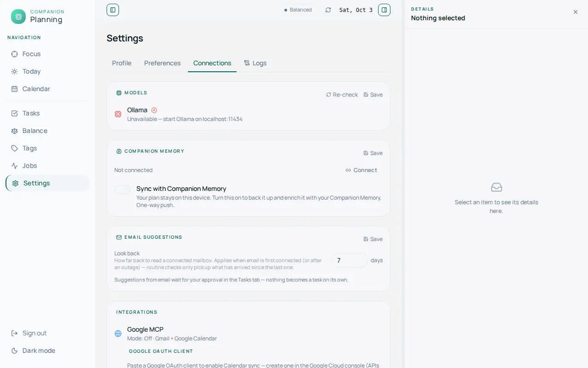Image resolution: width=588 pixels, height=368 pixels.
Task: Open the Calendar section
Action: (x=47, y=89)
